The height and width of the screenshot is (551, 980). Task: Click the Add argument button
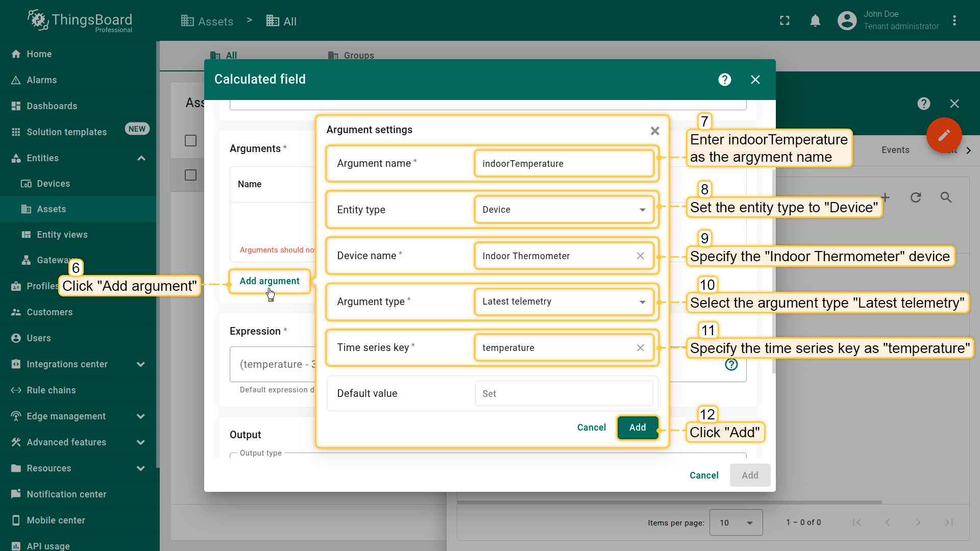pyautogui.click(x=269, y=281)
